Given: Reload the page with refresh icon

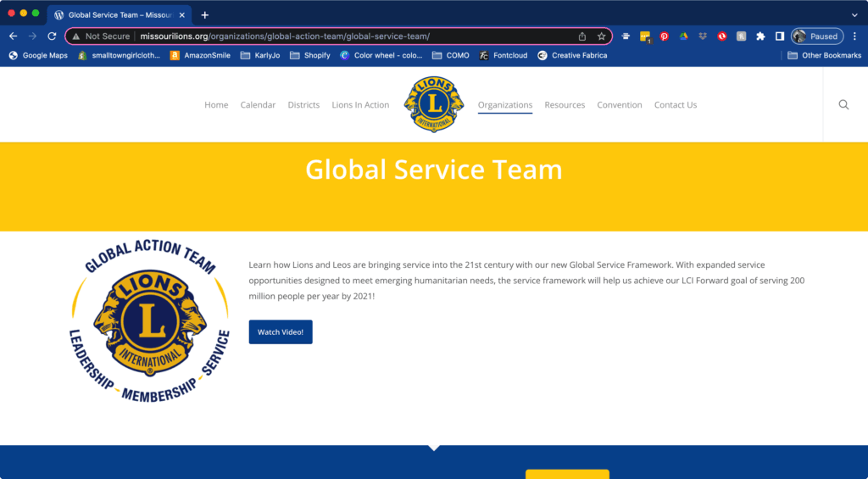Looking at the screenshot, I should click(x=52, y=36).
